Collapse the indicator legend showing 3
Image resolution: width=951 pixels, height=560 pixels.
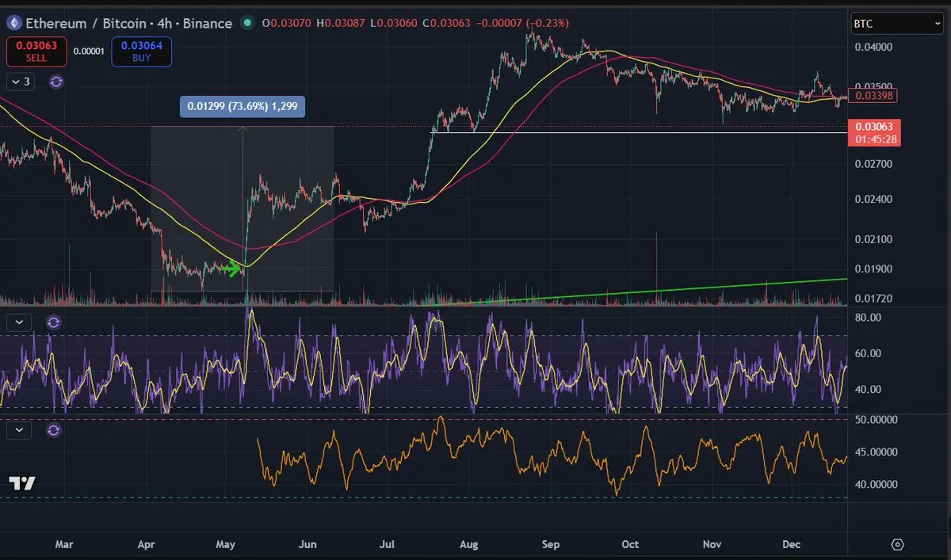[x=21, y=82]
